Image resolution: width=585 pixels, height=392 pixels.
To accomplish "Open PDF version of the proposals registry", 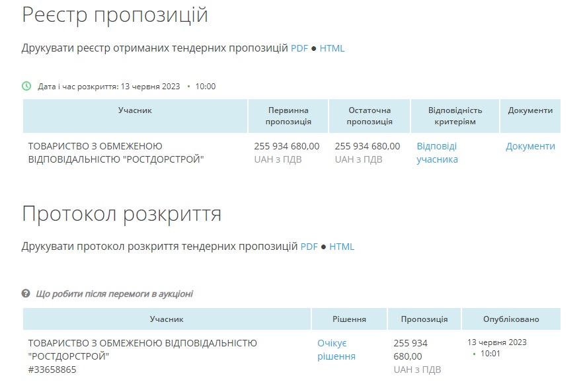I will pos(299,48).
